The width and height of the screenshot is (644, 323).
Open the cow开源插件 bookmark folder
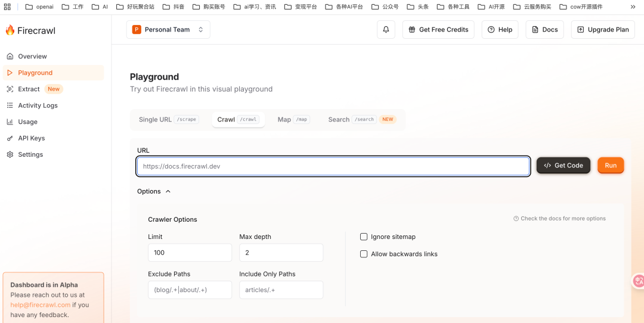click(581, 7)
